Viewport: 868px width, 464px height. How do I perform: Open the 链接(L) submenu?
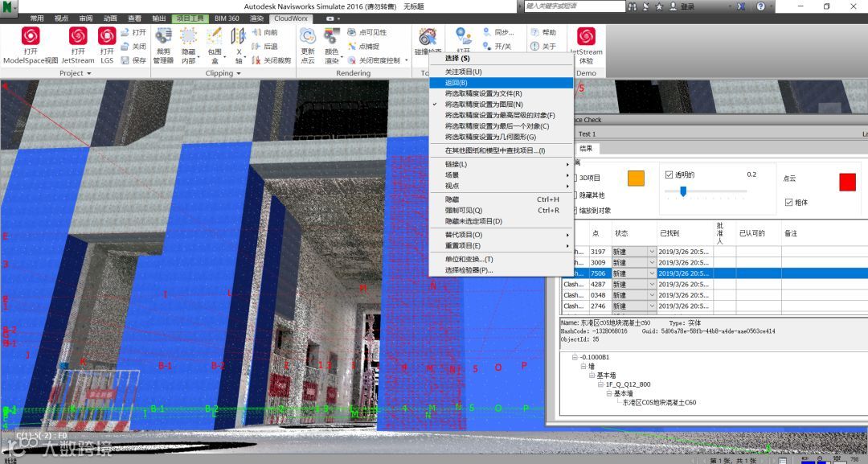tap(501, 164)
